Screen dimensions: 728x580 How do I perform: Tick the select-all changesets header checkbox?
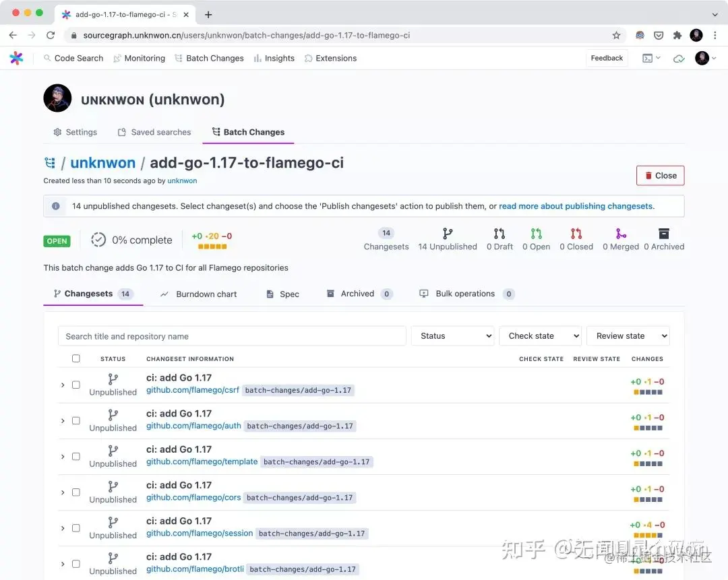pos(76,358)
